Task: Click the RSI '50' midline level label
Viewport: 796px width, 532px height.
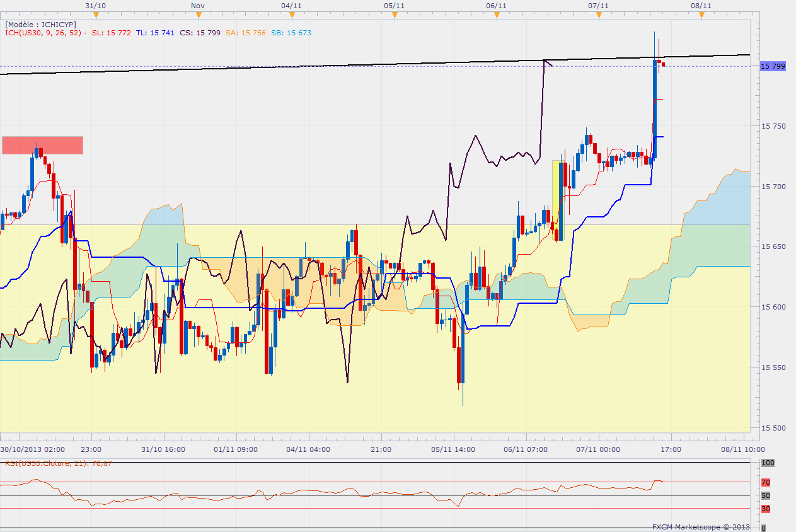Action: point(766,495)
